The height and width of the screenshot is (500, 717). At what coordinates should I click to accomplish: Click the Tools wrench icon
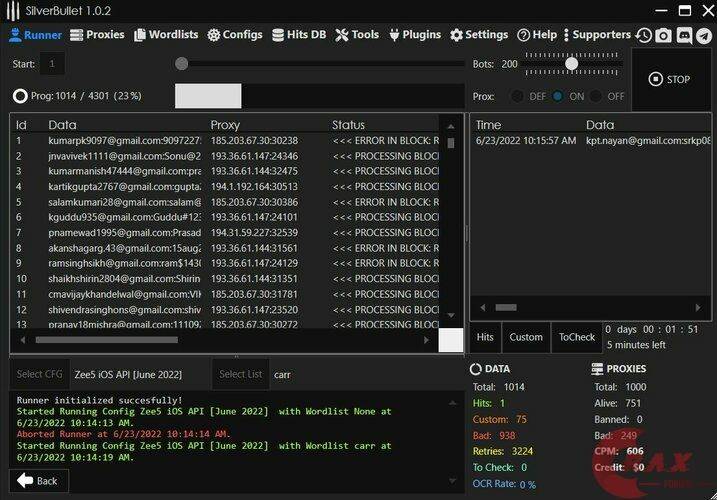pyautogui.click(x=341, y=35)
